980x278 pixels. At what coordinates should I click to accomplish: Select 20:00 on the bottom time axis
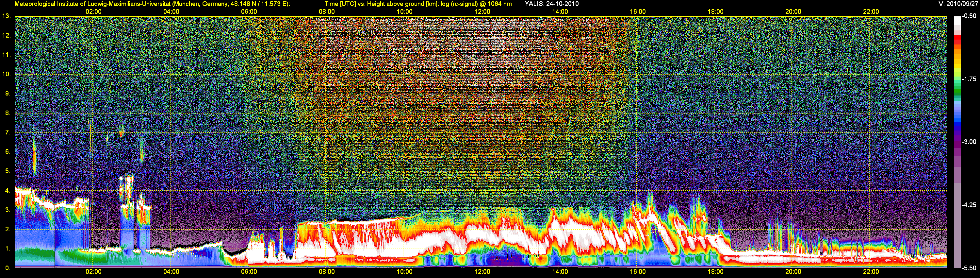(793, 271)
